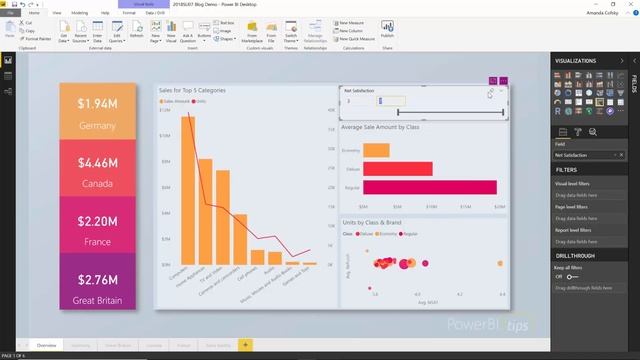Image resolution: width=640 pixels, height=360 pixels.
Task: Click the Save icon in quick access toolbar
Action: [x=14, y=4]
